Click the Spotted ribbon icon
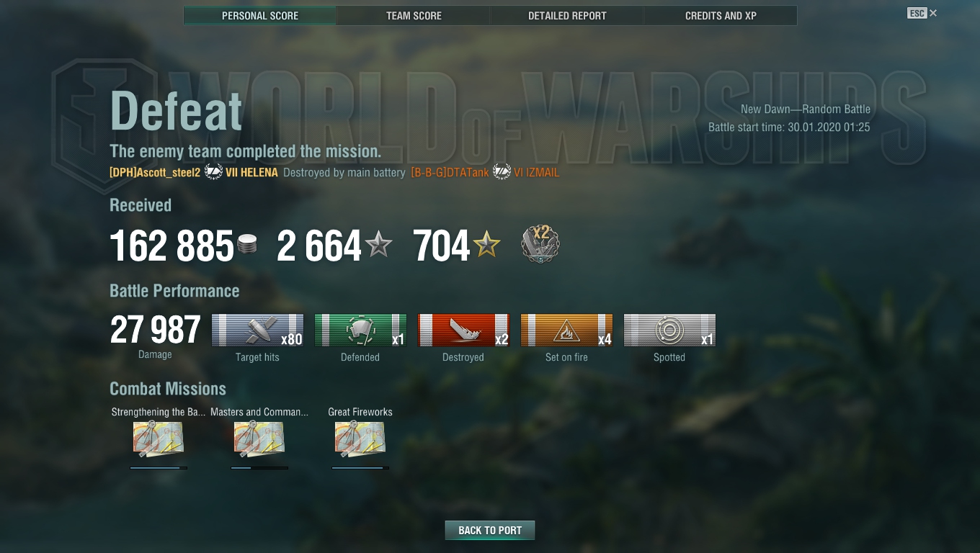Image resolution: width=980 pixels, height=553 pixels. pos(669,331)
